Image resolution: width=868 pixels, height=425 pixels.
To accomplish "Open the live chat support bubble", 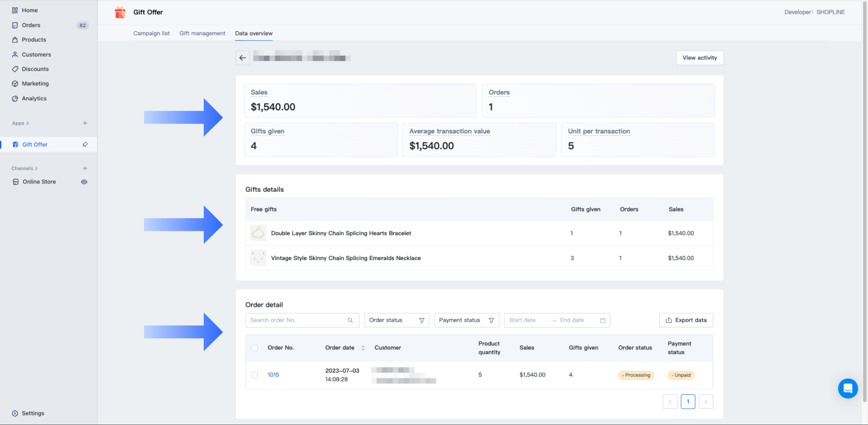I will (x=848, y=389).
